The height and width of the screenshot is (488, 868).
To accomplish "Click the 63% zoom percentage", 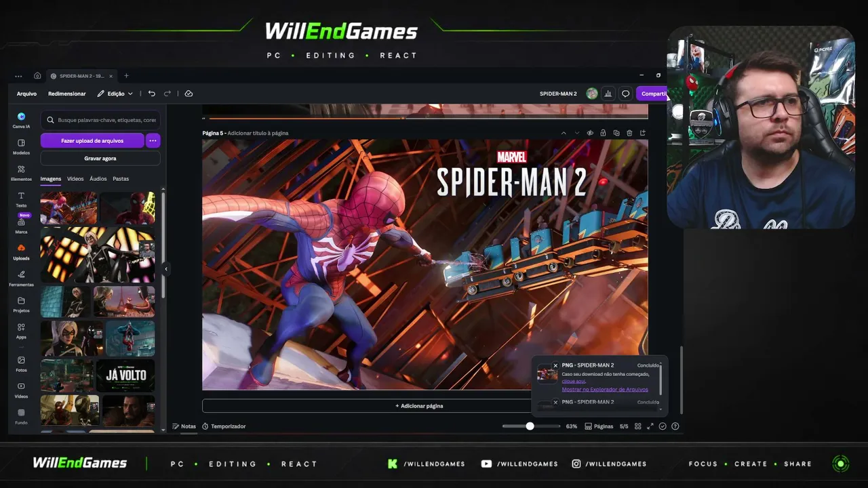I will click(x=572, y=426).
